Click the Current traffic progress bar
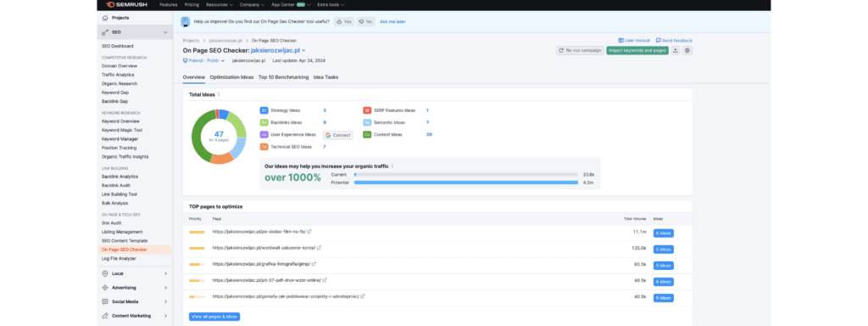 coord(466,175)
